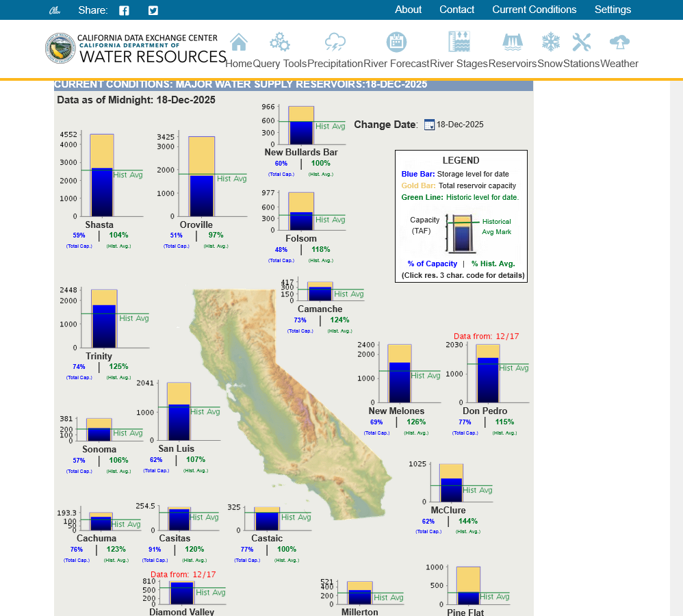Viewport: 683px width, 616px height.
Task: Open Precipitation cloud icon
Action: pyautogui.click(x=335, y=42)
